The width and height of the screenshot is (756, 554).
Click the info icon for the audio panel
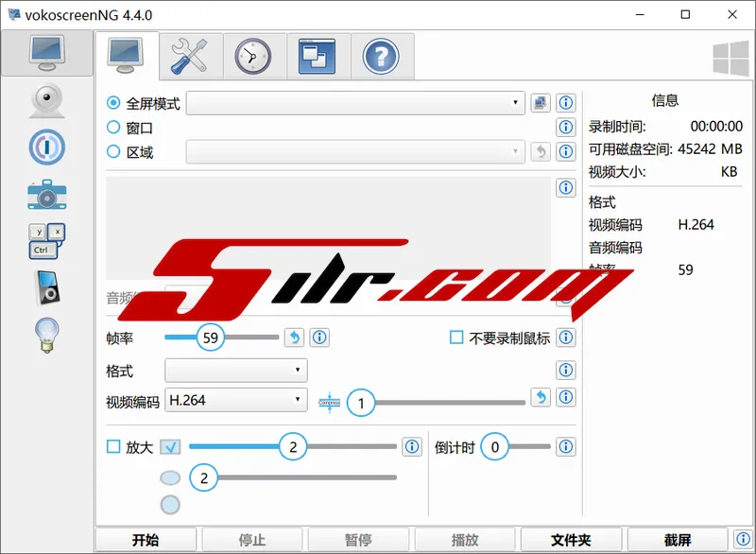click(x=566, y=187)
